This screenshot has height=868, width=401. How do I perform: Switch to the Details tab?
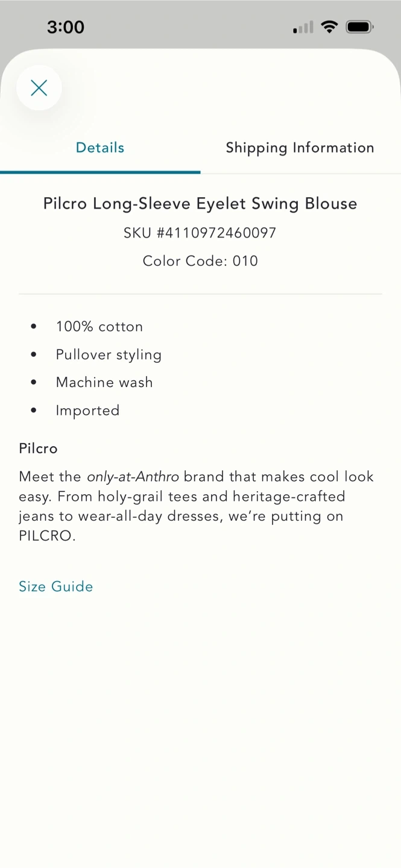[x=100, y=148]
